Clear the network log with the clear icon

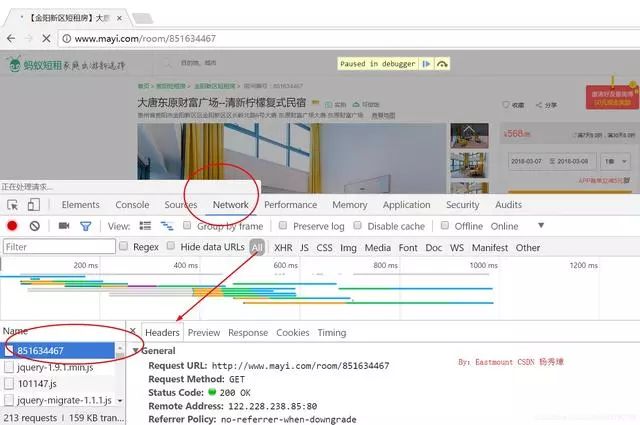pyautogui.click(x=35, y=226)
